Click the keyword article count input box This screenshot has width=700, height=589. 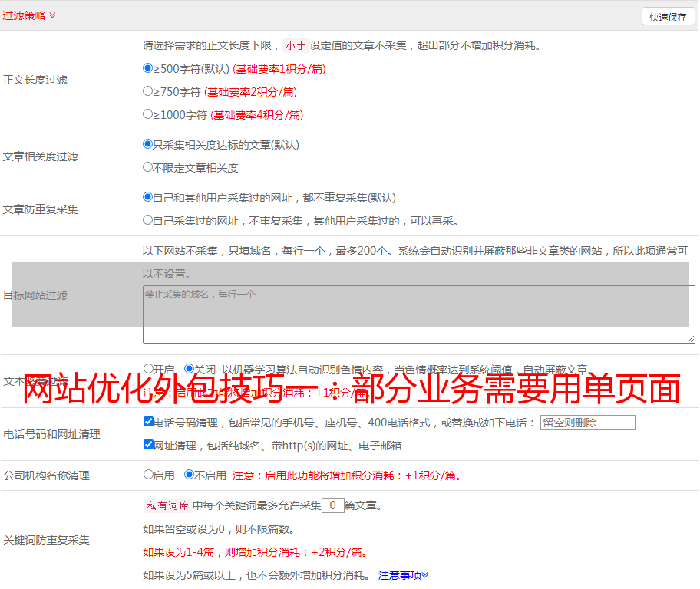point(332,505)
